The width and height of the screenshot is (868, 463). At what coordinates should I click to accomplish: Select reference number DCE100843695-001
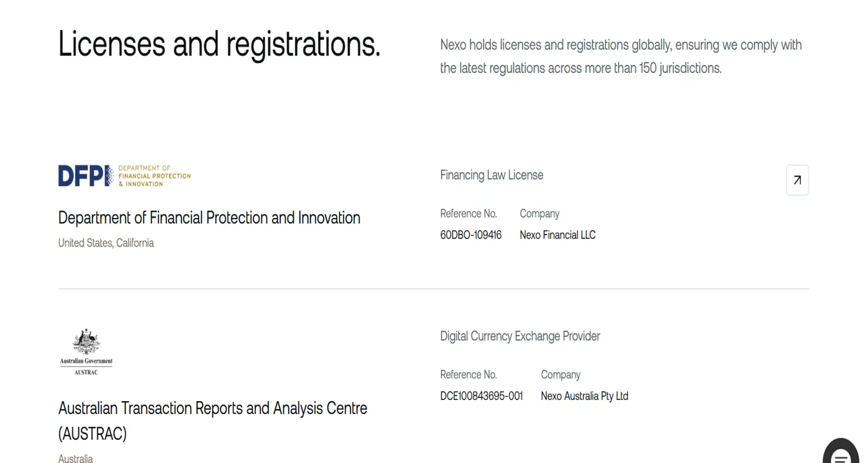click(x=481, y=396)
